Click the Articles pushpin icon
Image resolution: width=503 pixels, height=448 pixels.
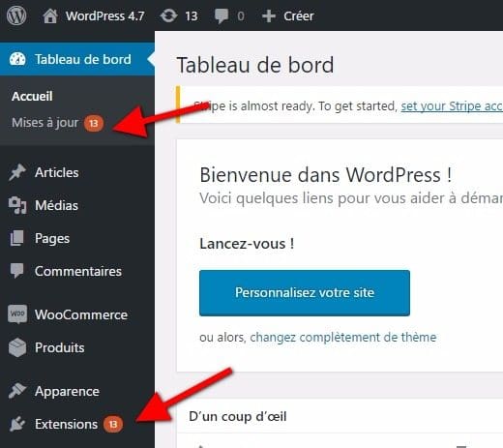(17, 172)
